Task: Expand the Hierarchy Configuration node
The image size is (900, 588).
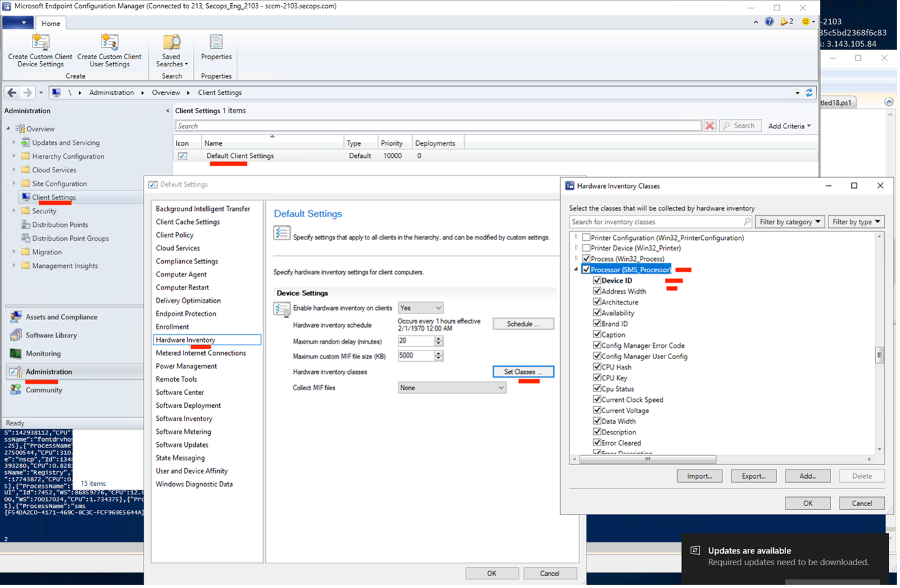Action: click(x=14, y=156)
